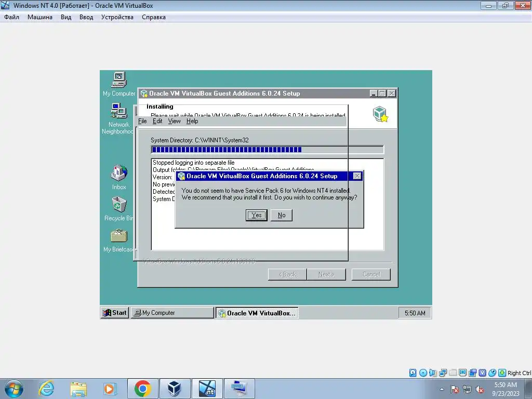Open Устройства menu in VirtualBox
This screenshot has width=532, height=399.
(x=117, y=17)
